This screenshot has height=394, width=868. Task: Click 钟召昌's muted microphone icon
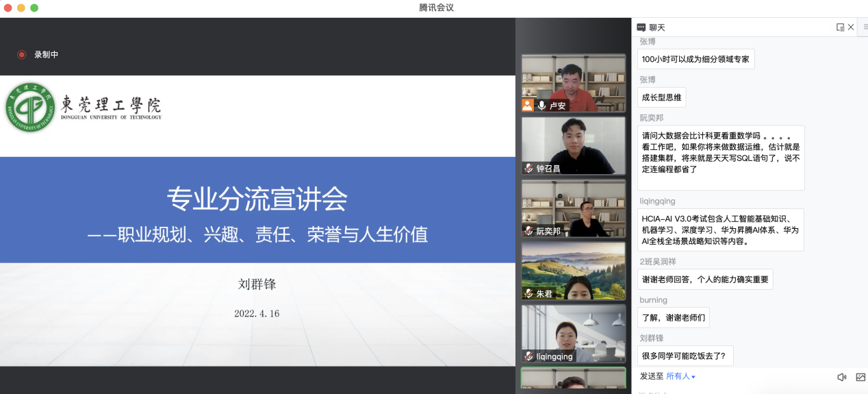[528, 169]
